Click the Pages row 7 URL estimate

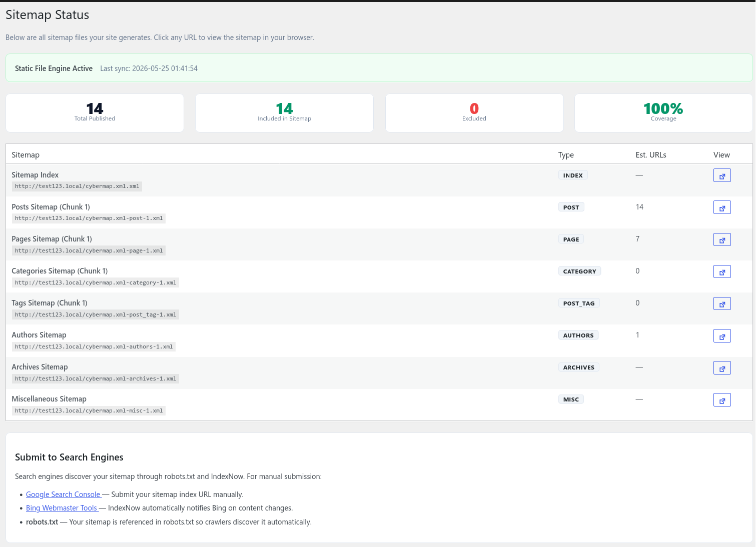click(637, 239)
